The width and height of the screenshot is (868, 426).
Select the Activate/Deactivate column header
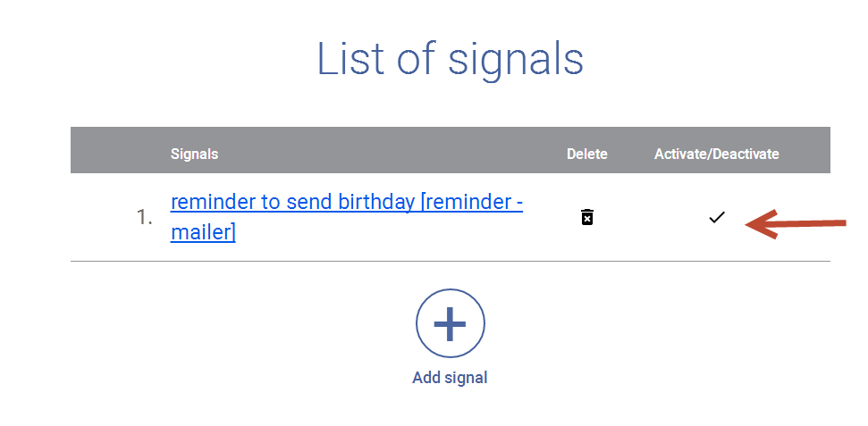click(716, 154)
